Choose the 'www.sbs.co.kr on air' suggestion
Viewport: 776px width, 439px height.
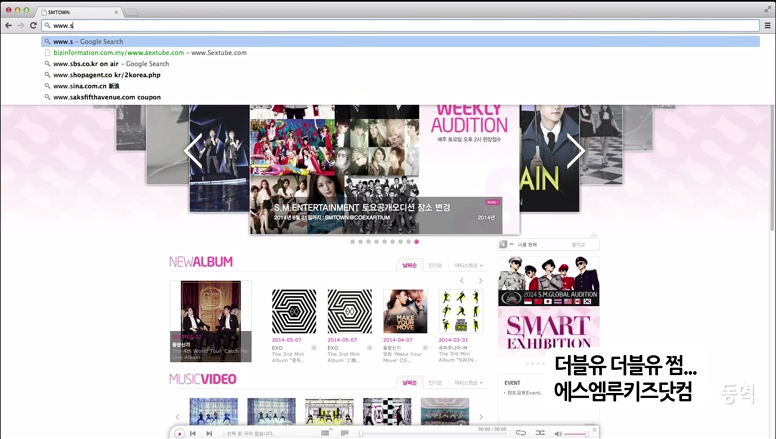tap(401, 64)
